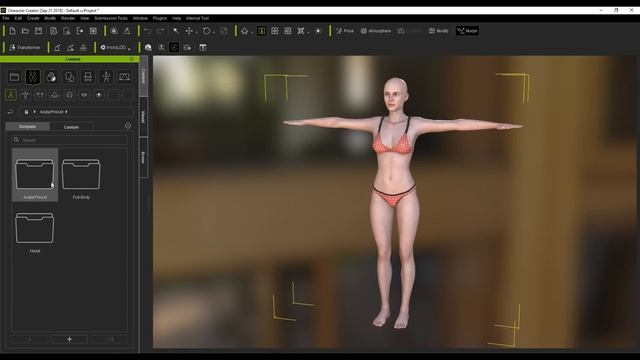The width and height of the screenshot is (640, 360).
Task: Click the Redo arrow icon
Action: pos(161,31)
